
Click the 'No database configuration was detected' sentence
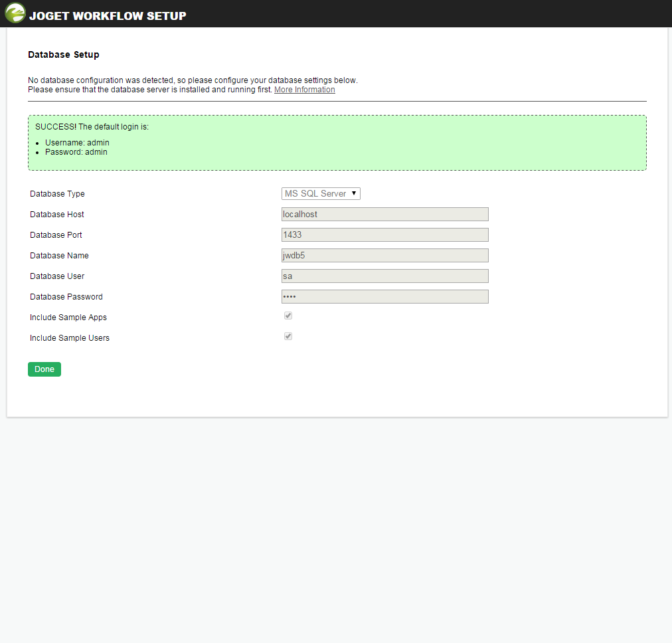(193, 80)
